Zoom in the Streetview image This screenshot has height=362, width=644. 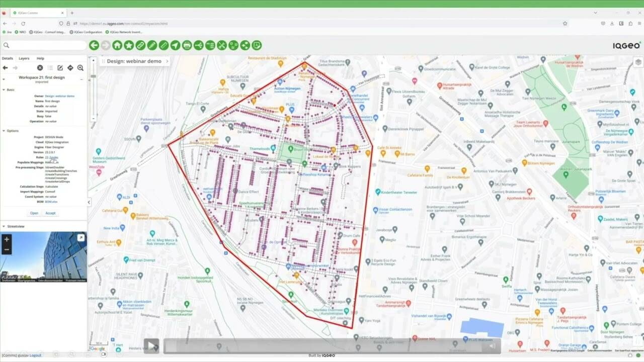click(7, 239)
